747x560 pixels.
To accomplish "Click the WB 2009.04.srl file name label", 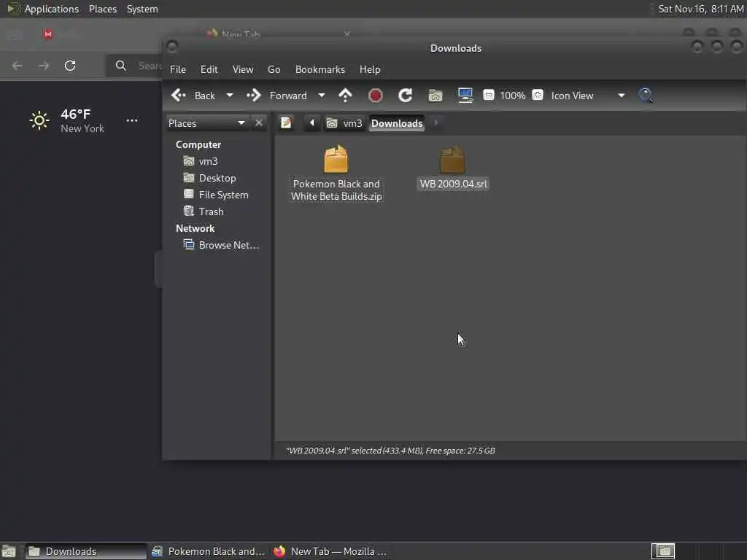I will tap(454, 184).
